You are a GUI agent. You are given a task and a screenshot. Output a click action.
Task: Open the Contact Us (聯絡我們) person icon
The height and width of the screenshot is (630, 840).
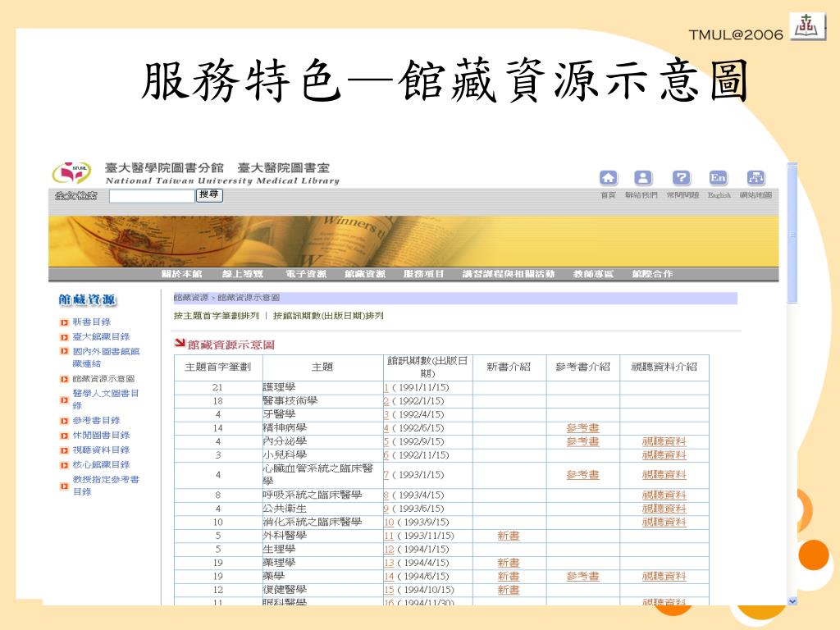pyautogui.click(x=643, y=178)
